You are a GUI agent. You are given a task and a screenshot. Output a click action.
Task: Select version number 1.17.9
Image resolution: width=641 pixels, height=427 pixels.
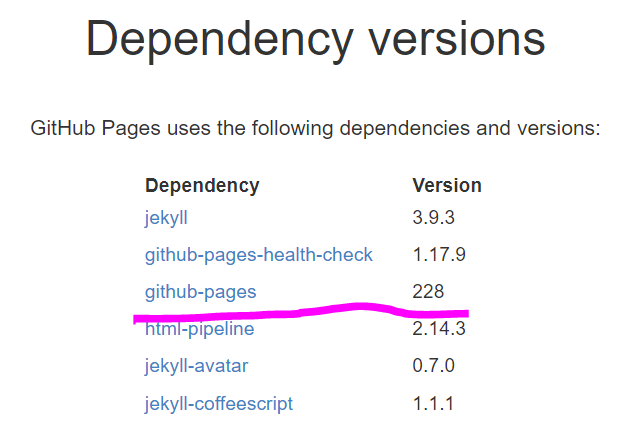pos(439,255)
